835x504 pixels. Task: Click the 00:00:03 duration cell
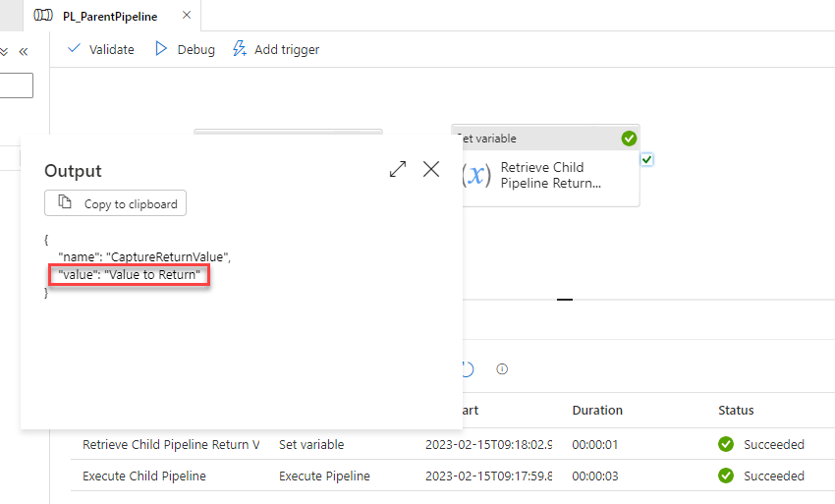(x=595, y=476)
